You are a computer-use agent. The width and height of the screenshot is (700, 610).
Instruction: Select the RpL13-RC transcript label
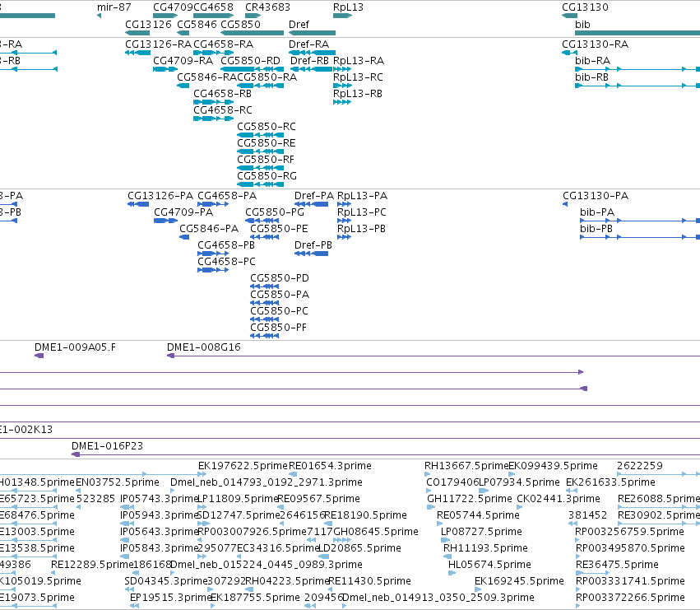click(x=358, y=77)
